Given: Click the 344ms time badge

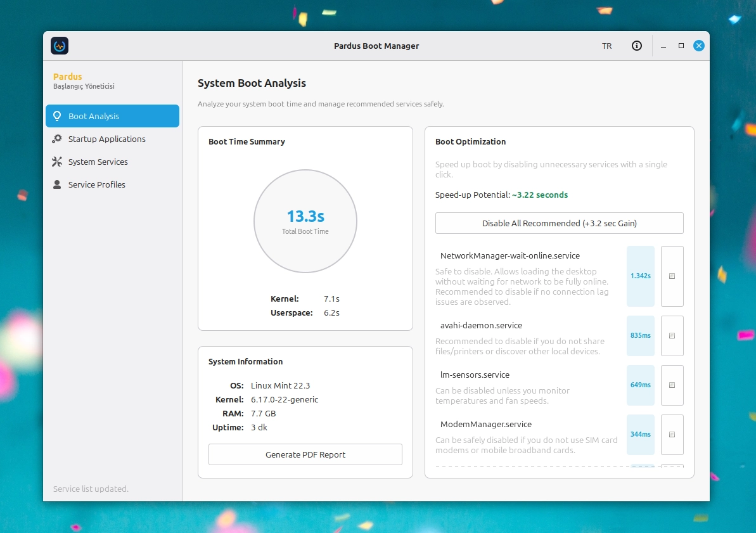Looking at the screenshot, I should click(x=640, y=435).
